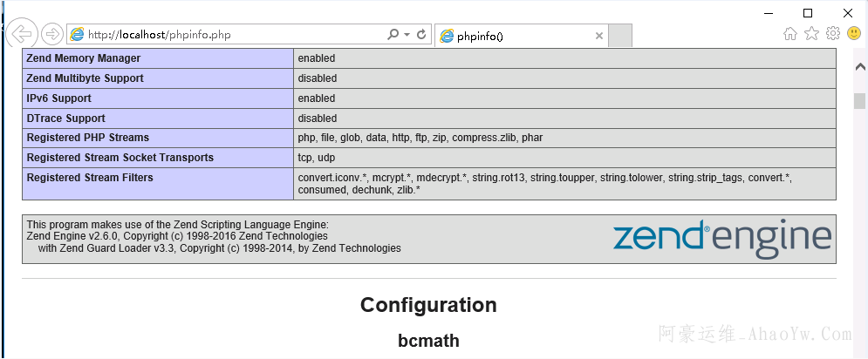Open Favorites star icon
The height and width of the screenshot is (359, 868).
[x=811, y=34]
